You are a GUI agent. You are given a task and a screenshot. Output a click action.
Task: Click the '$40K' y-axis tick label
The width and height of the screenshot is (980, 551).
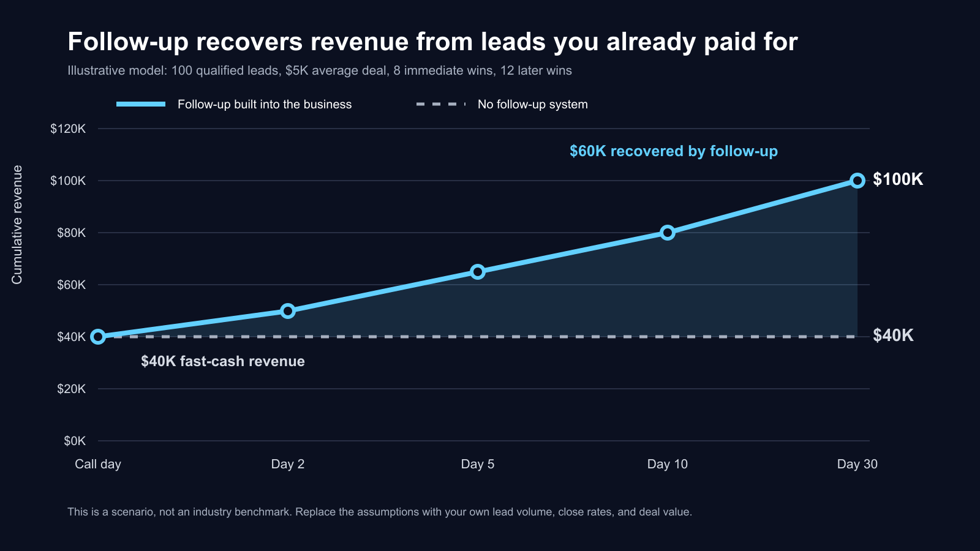click(x=71, y=337)
